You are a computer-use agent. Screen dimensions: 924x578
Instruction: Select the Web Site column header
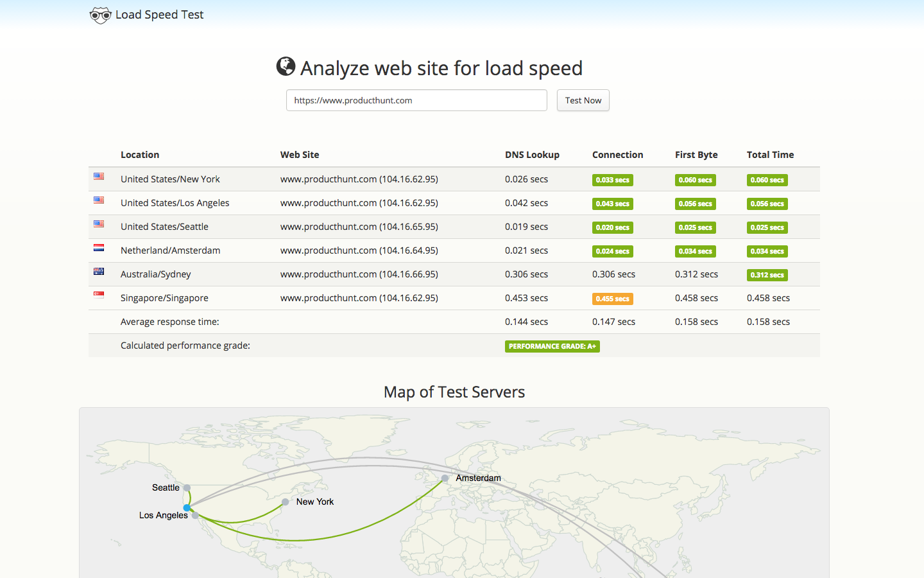pos(300,155)
